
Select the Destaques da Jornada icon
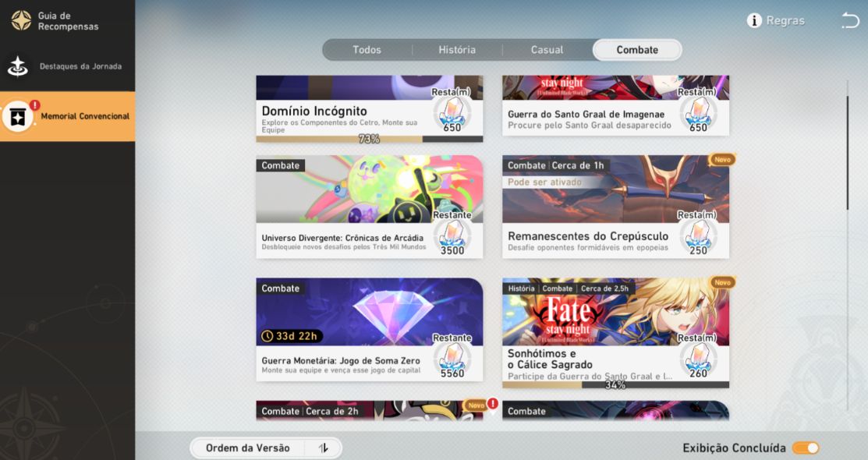[x=18, y=66]
